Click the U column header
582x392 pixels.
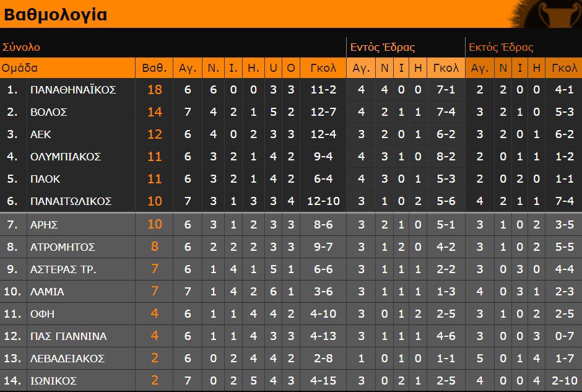tap(273, 68)
